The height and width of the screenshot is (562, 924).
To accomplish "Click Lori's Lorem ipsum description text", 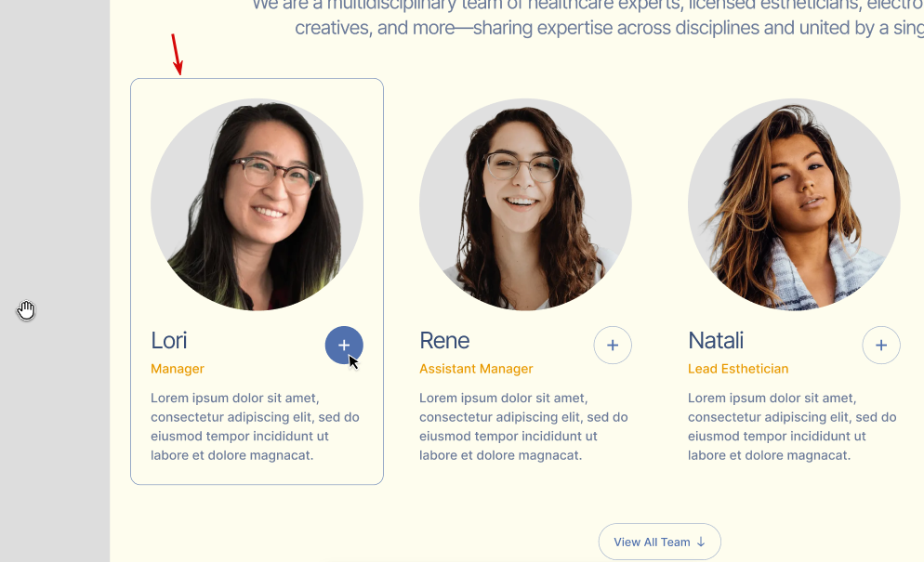I will pyautogui.click(x=255, y=426).
